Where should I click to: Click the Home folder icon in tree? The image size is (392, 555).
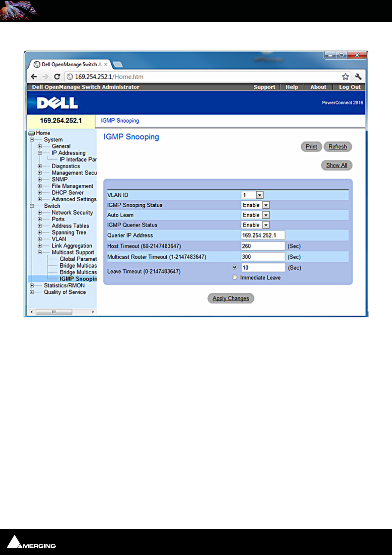point(32,133)
